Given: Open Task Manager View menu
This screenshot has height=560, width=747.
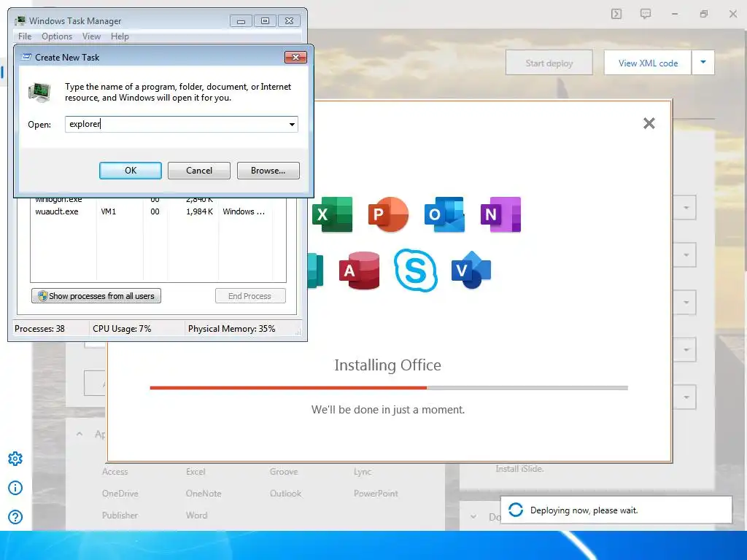Looking at the screenshot, I should click(x=91, y=36).
